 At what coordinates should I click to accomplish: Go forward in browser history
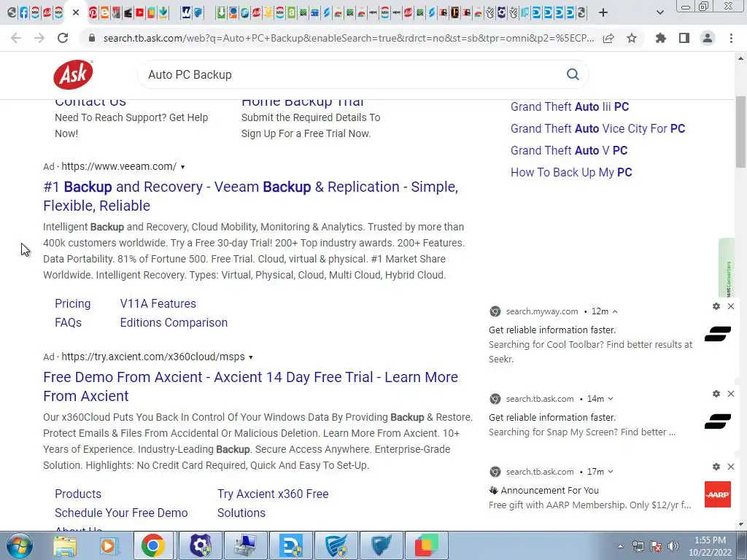[39, 38]
